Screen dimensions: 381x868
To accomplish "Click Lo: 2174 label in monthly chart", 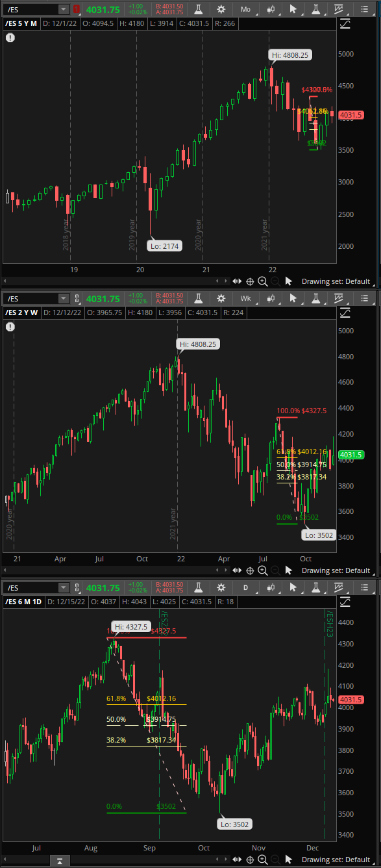I will (164, 246).
